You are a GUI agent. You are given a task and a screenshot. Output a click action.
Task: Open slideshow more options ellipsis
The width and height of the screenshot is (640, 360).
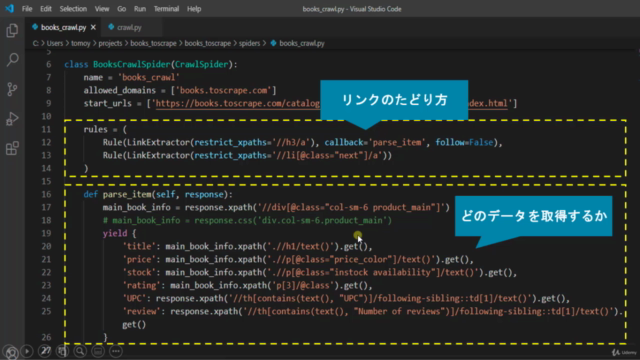(116, 351)
